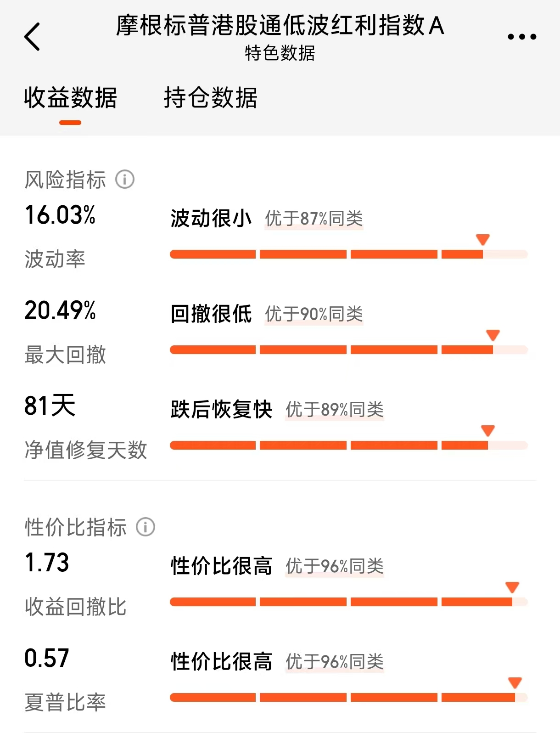Tap the 优于90%同类 link
The image size is (560, 733).
click(x=314, y=314)
